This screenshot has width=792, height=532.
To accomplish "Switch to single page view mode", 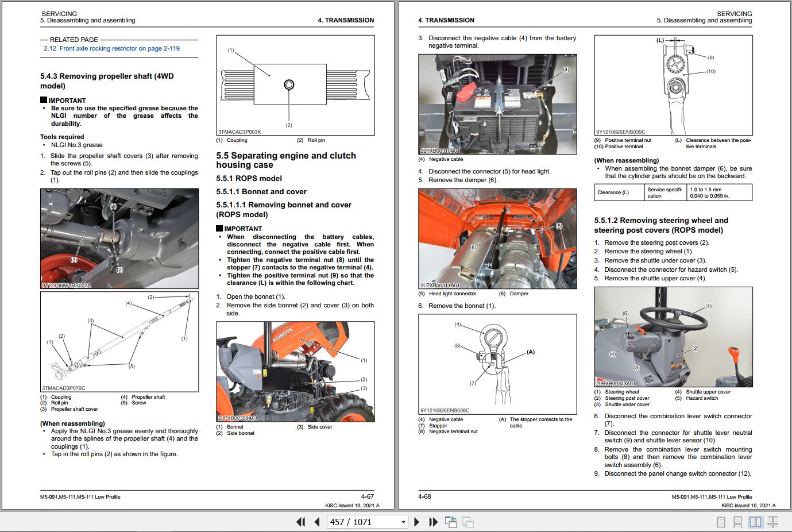I will pyautogui.click(x=721, y=522).
